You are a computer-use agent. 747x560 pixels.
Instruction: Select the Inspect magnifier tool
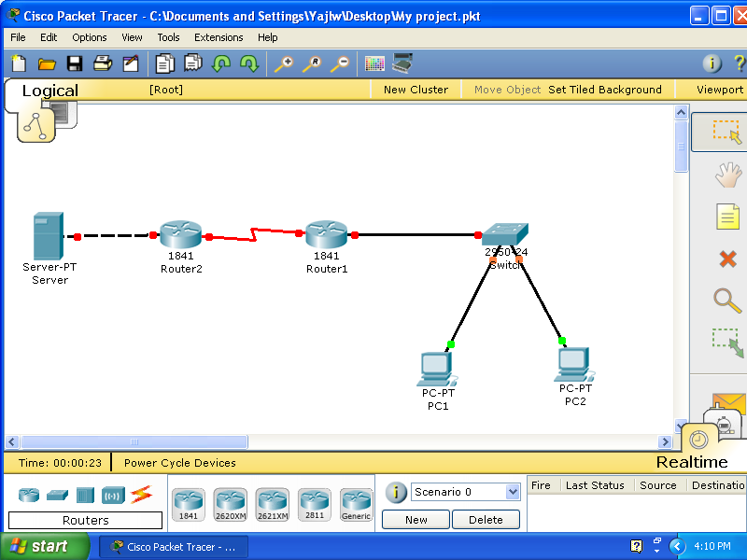(x=727, y=301)
